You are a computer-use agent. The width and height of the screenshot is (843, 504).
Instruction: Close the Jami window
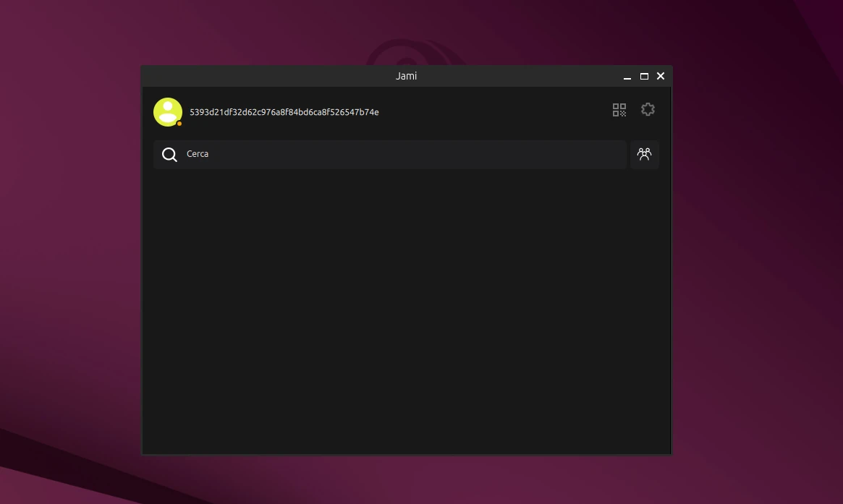click(x=661, y=76)
